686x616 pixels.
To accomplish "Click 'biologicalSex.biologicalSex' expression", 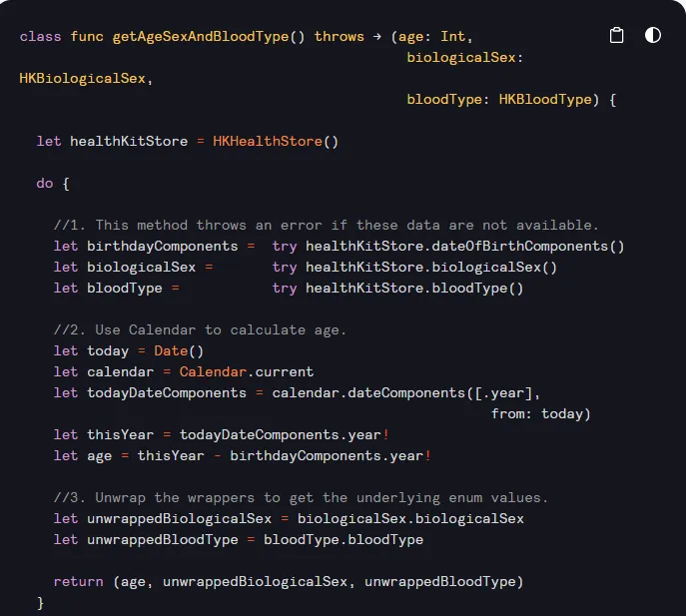I will point(410,519).
